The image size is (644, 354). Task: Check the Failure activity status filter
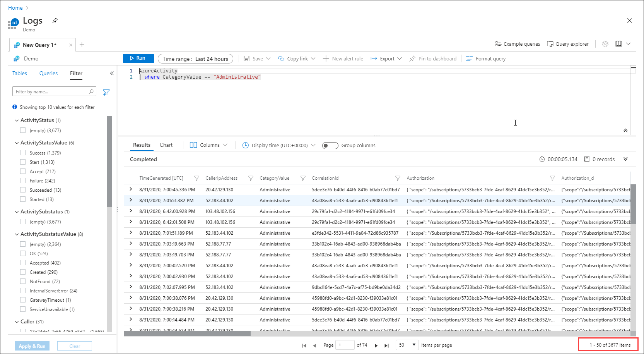23,180
